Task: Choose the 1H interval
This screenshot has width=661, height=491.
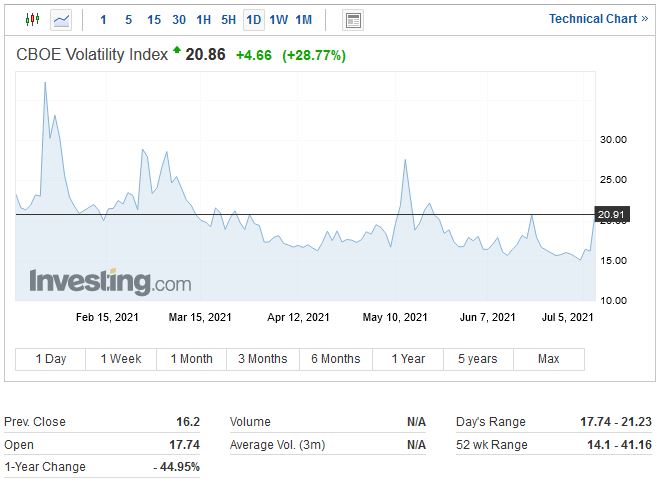Action: click(x=203, y=20)
